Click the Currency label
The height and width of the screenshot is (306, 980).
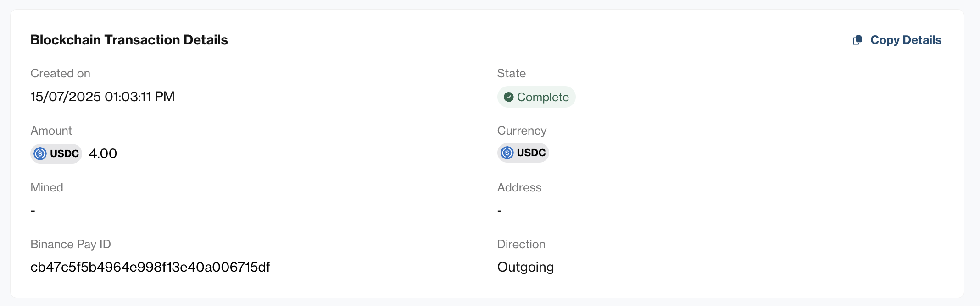click(x=522, y=131)
